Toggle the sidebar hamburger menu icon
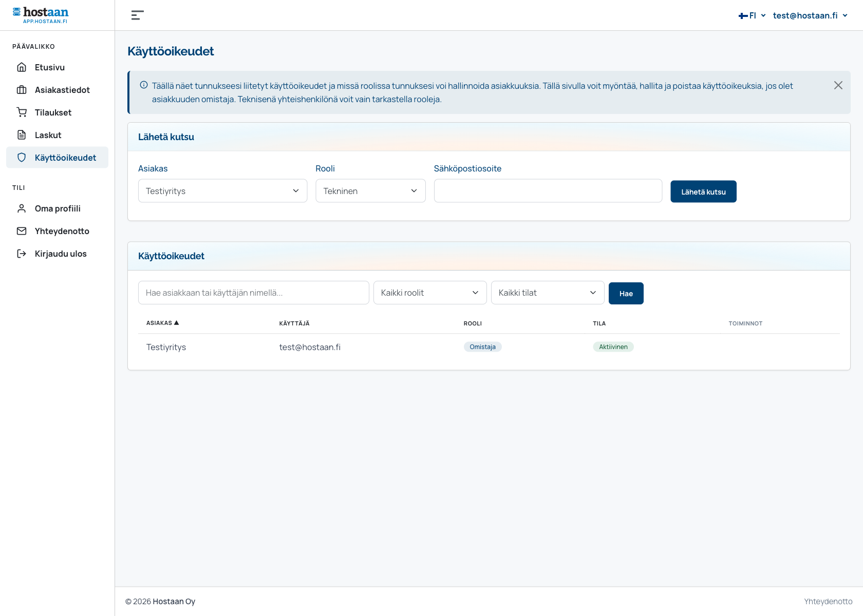 pos(137,15)
